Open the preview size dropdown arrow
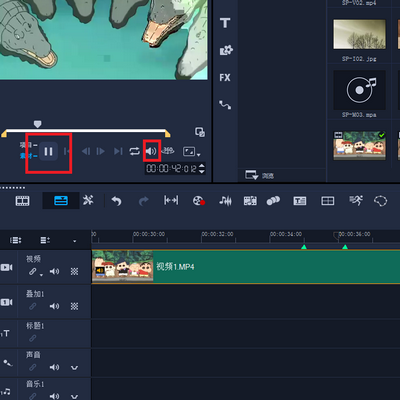 199,155
